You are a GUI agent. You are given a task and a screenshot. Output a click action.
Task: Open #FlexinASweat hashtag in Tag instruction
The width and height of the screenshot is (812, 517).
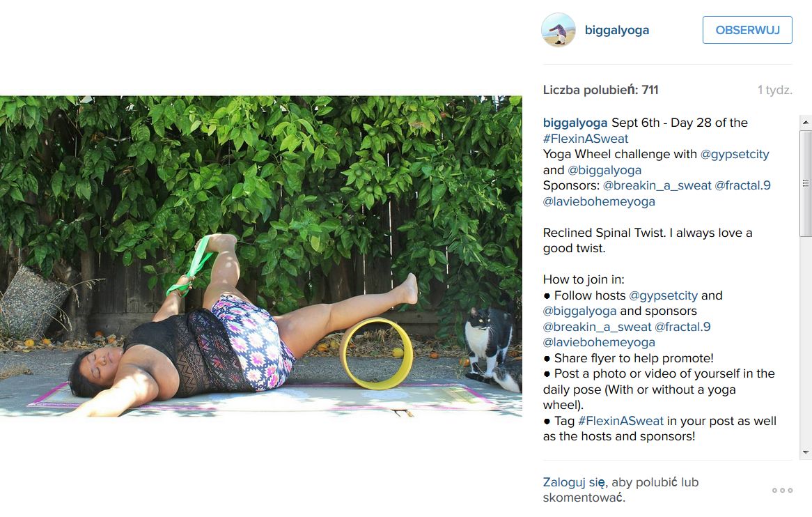point(620,421)
